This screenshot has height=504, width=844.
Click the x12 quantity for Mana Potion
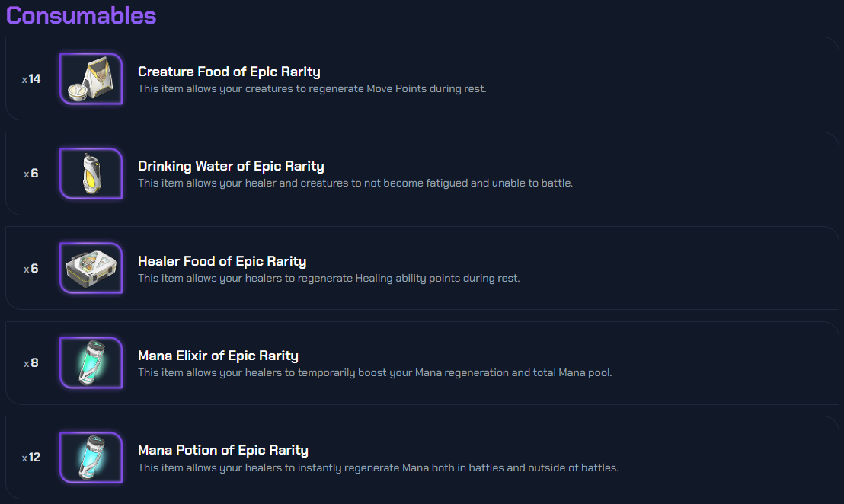pos(31,458)
